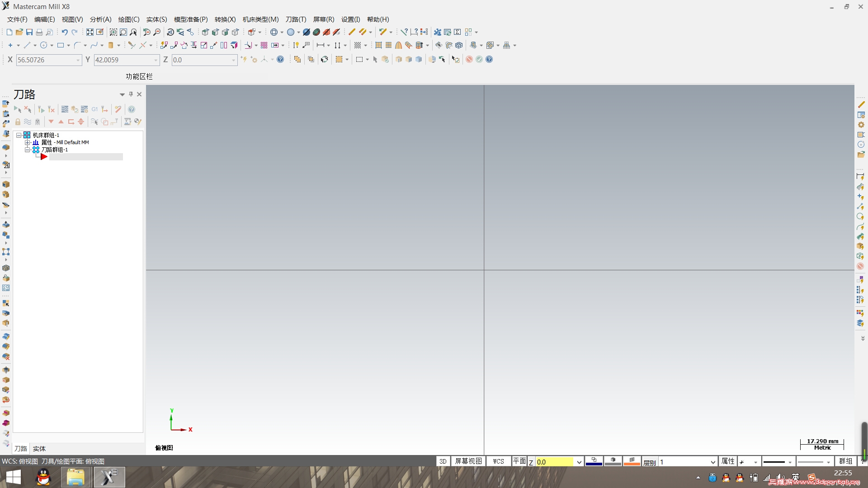Select the create rectangle tool
The width and height of the screenshot is (868, 488).
pyautogui.click(x=60, y=45)
